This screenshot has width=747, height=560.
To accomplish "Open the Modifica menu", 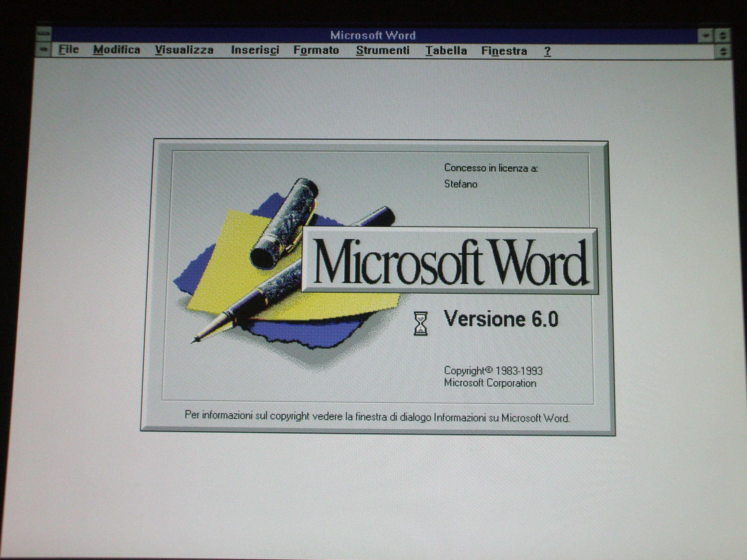I will 116,50.
